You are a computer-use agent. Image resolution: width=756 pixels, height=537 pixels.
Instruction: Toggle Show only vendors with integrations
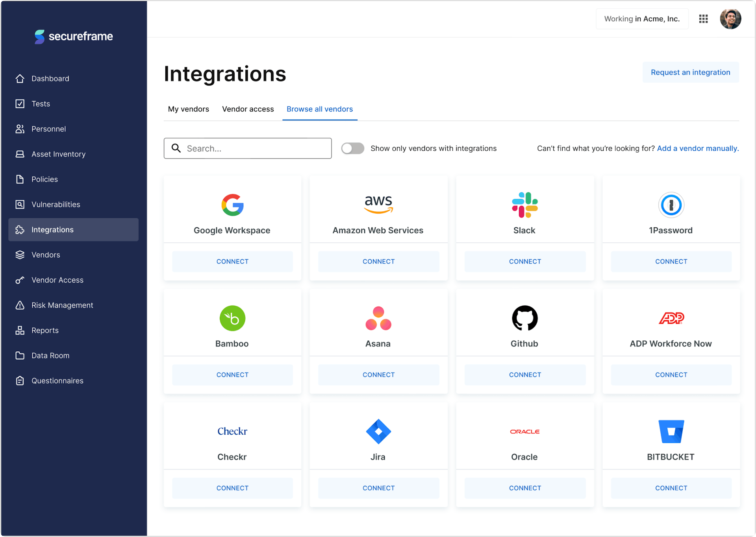(x=352, y=148)
